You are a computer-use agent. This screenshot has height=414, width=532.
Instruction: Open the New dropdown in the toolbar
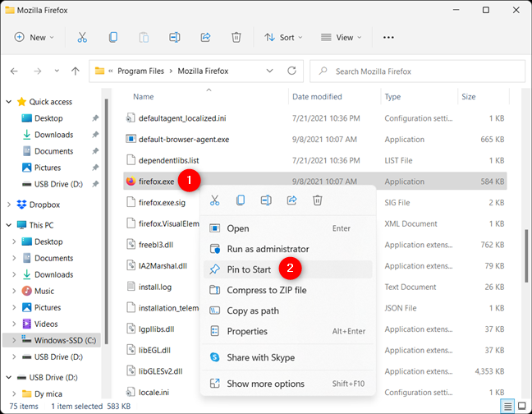click(x=34, y=37)
